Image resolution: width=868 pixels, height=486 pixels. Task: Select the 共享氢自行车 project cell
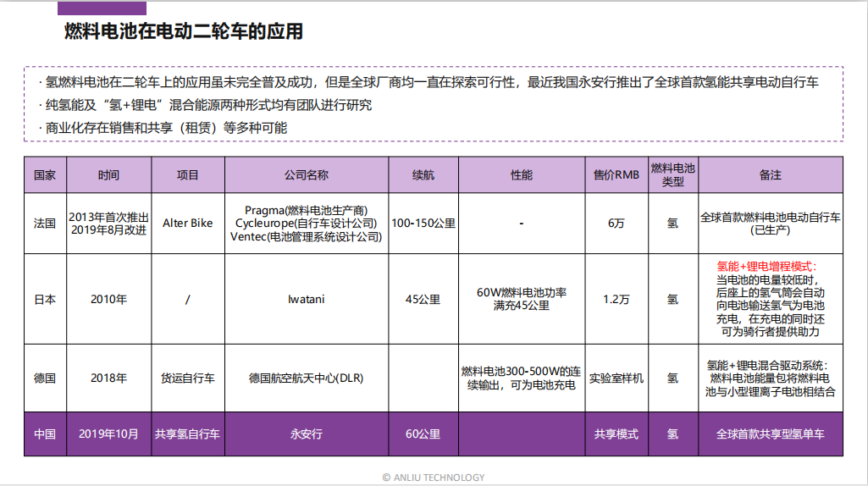(x=188, y=434)
